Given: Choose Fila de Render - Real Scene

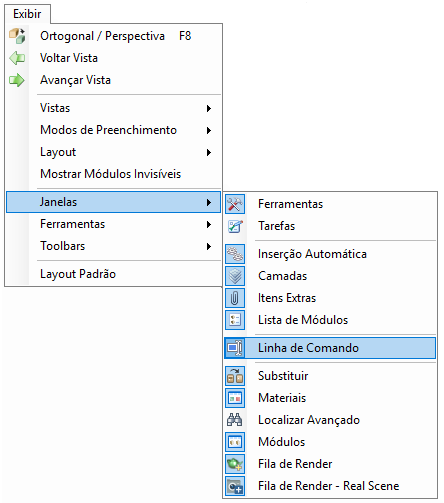Looking at the screenshot, I should click(330, 486).
